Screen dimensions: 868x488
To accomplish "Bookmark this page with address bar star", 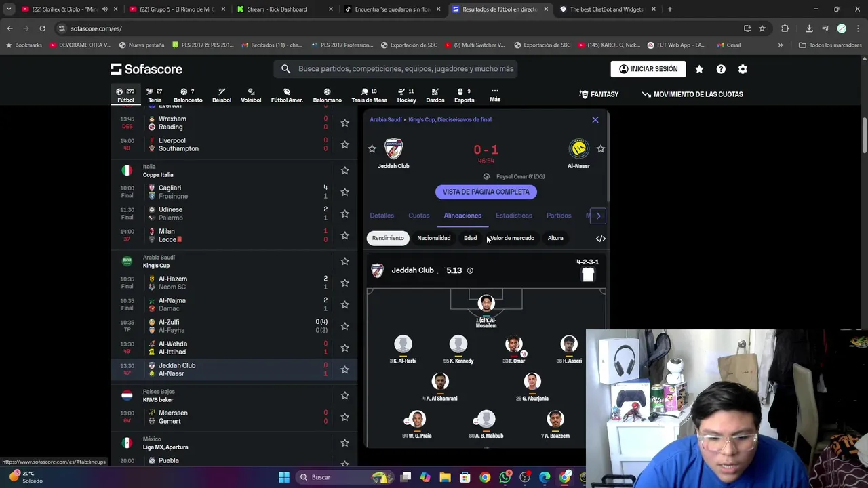I will point(762,28).
